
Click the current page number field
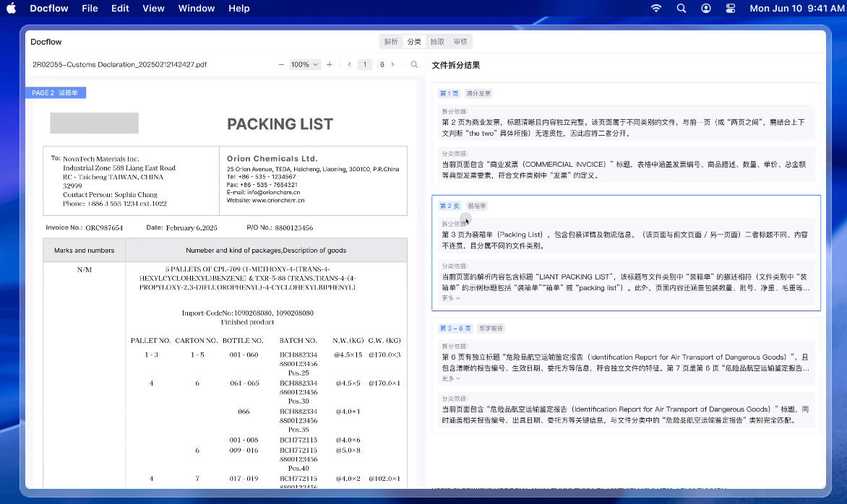tap(365, 64)
